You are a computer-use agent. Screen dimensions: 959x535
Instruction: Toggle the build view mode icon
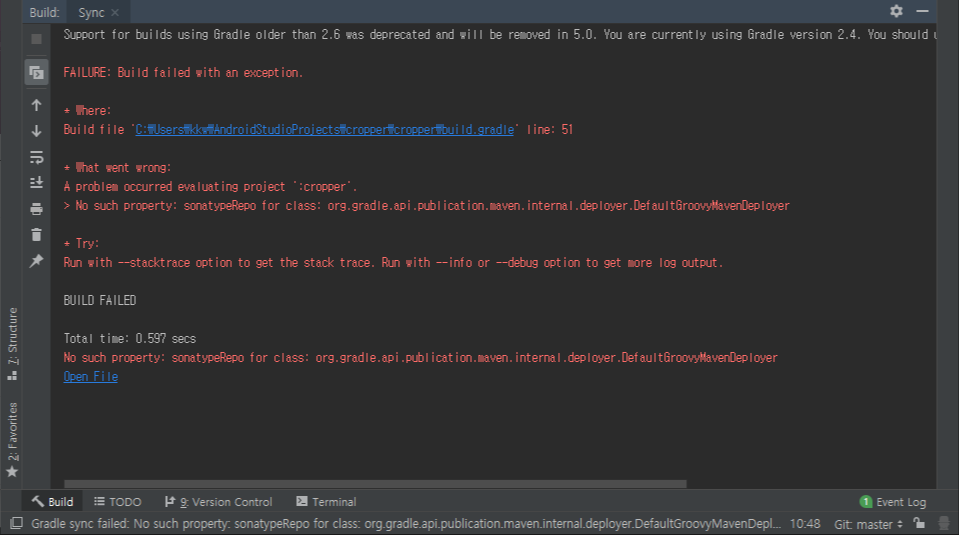click(36, 73)
